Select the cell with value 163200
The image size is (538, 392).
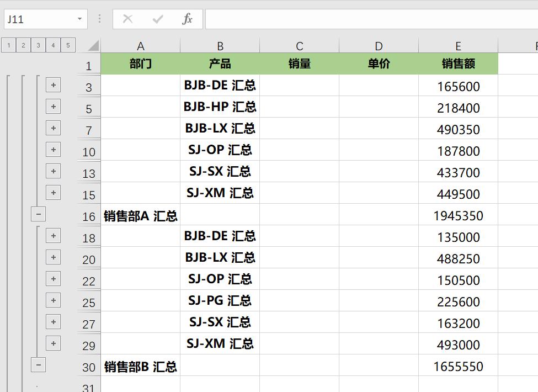pyautogui.click(x=458, y=322)
